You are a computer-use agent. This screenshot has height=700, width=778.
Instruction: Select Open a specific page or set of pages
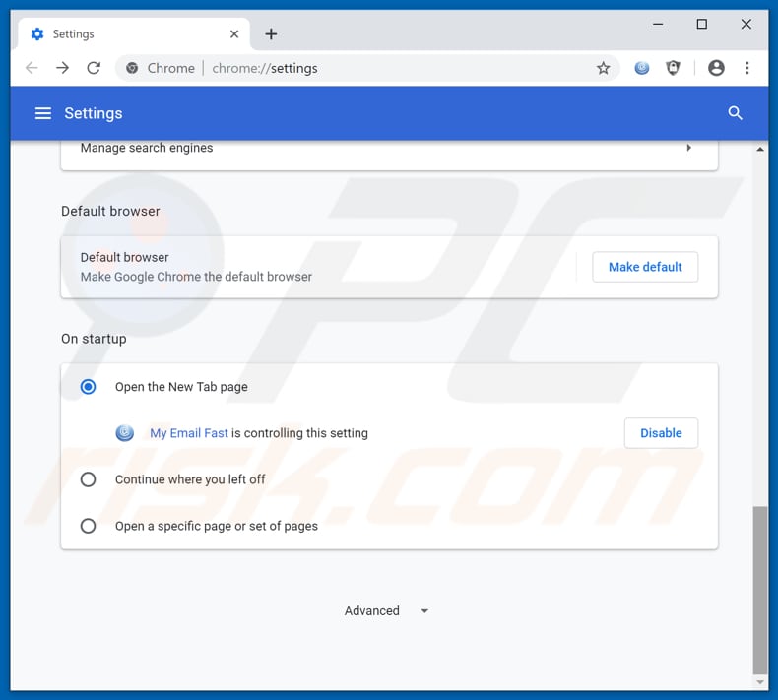(89, 526)
